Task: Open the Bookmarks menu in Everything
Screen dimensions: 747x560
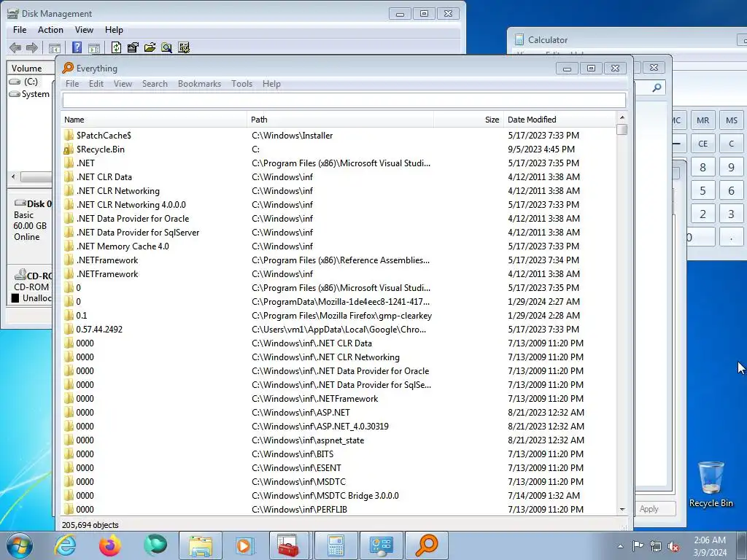Action: 199,84
